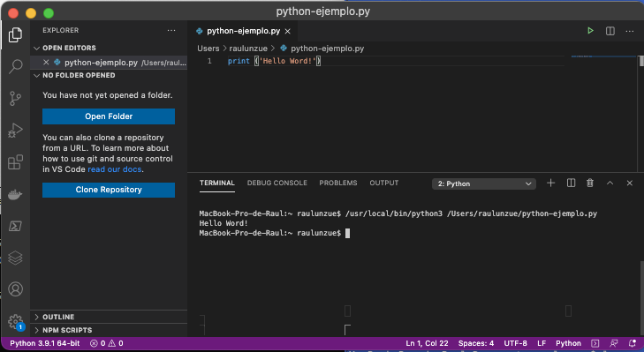Open the layers stack icon in activity bar
This screenshot has width=644, height=352.
(x=15, y=258)
